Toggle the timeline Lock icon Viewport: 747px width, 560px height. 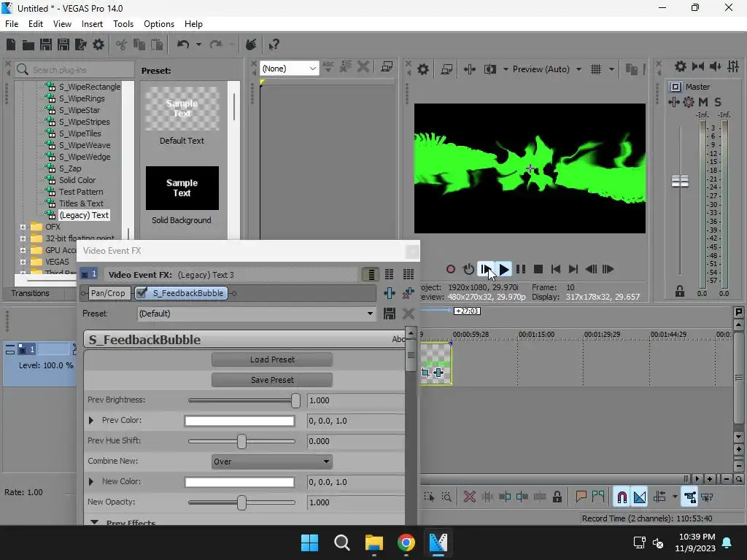pyautogui.click(x=557, y=497)
